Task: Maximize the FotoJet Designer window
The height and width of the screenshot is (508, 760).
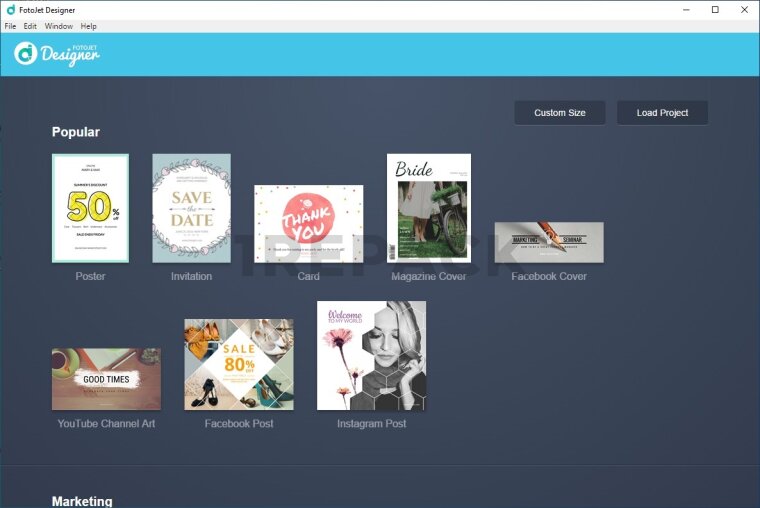Action: click(x=714, y=9)
